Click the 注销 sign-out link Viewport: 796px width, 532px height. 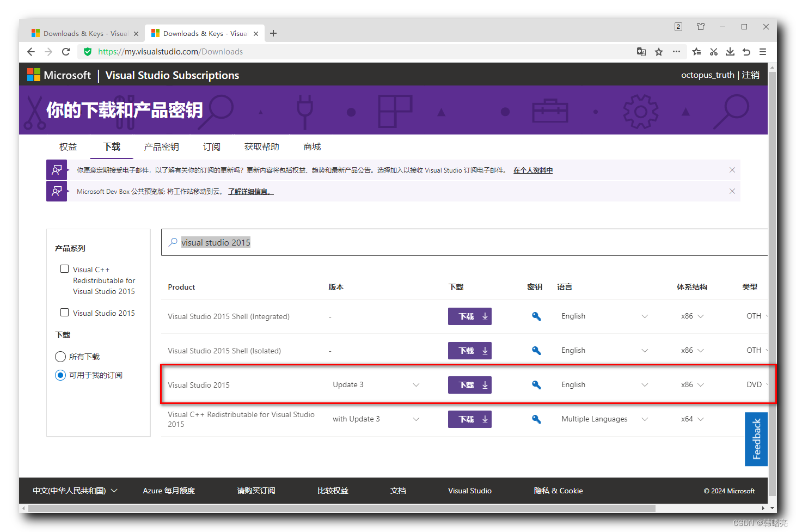click(x=750, y=75)
